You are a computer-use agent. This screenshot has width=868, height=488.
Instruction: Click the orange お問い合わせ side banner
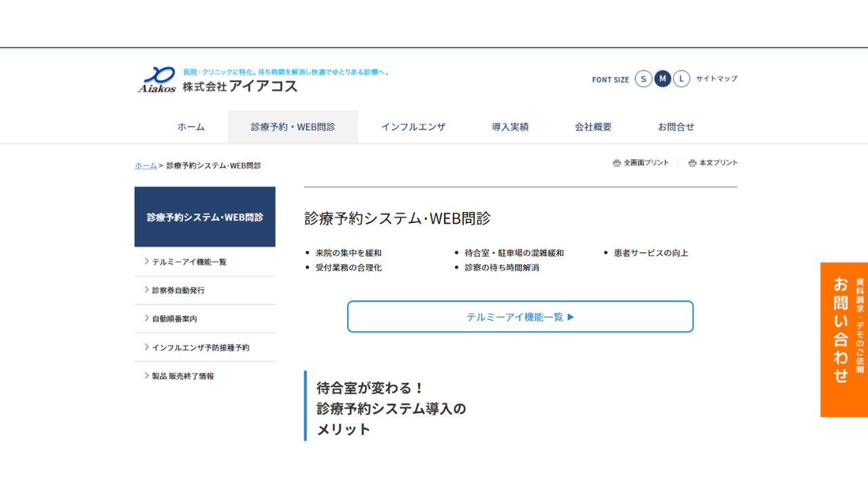[844, 340]
